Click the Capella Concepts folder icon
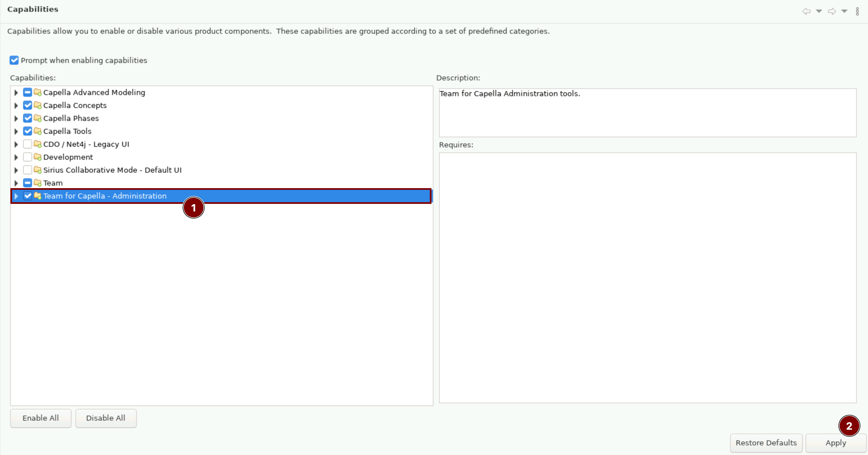 38,105
